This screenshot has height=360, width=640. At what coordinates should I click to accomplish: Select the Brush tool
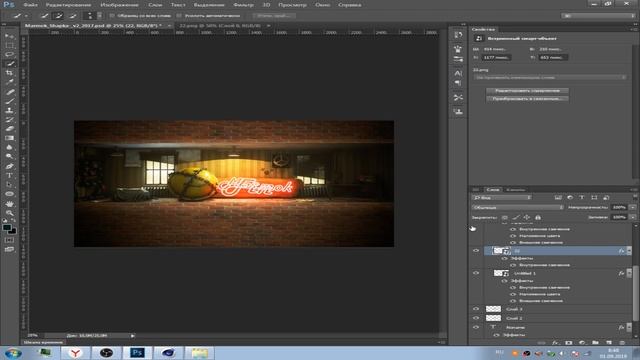9,101
